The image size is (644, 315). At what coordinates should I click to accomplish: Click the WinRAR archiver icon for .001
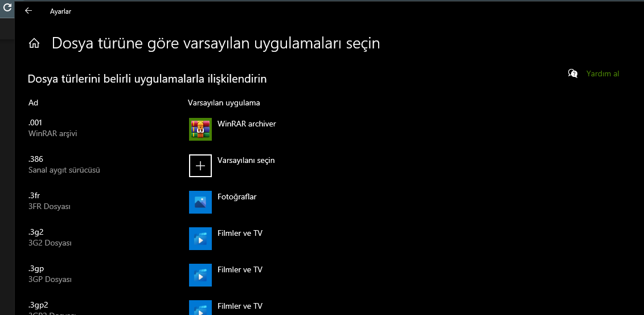click(x=200, y=129)
